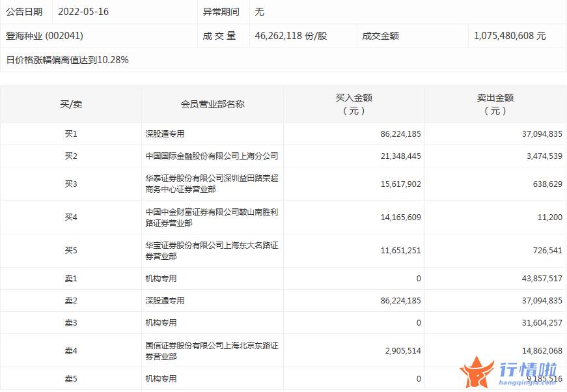Click 国信证券上海北京东路证券营业部

point(212,351)
